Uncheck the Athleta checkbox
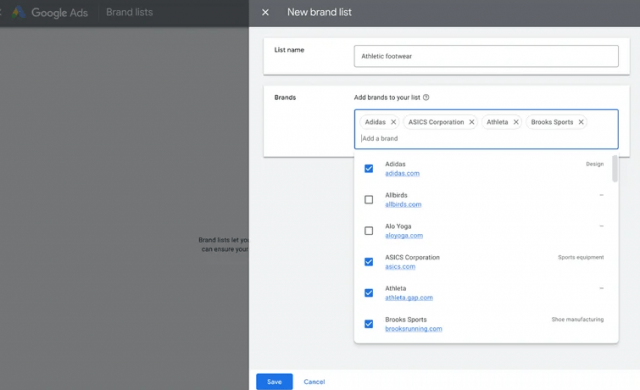The height and width of the screenshot is (390, 640). 369,292
